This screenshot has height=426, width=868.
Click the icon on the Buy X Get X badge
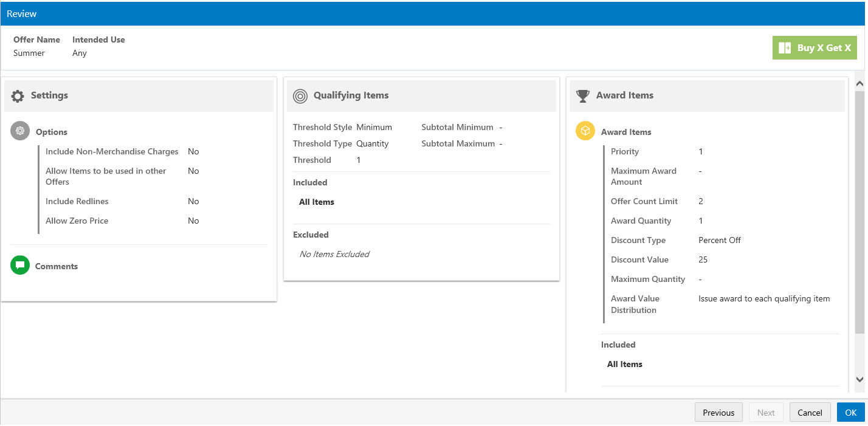785,48
